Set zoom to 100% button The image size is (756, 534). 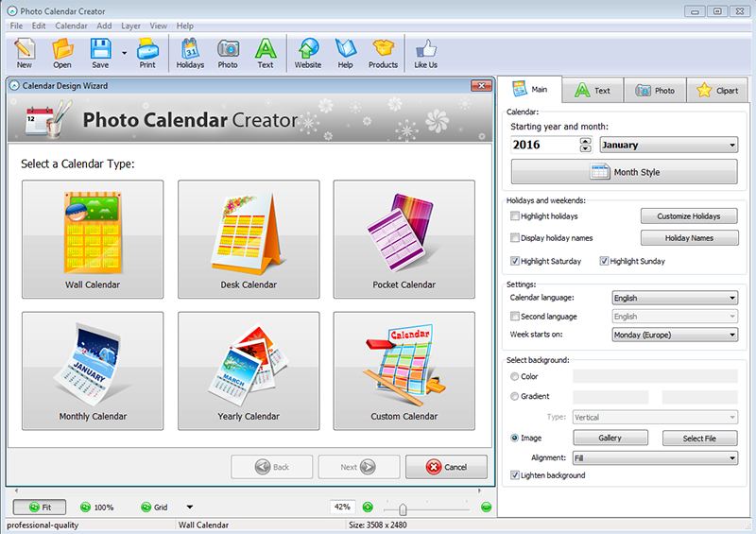click(97, 507)
